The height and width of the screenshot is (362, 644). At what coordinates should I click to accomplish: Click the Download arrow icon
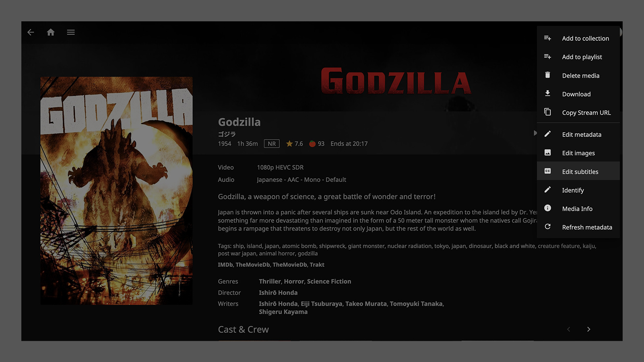[x=548, y=94]
